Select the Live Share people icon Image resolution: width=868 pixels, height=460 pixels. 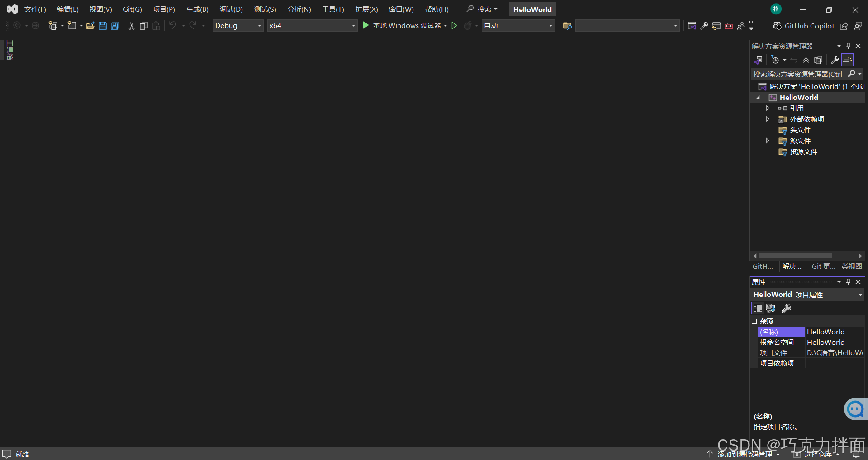[x=740, y=26]
